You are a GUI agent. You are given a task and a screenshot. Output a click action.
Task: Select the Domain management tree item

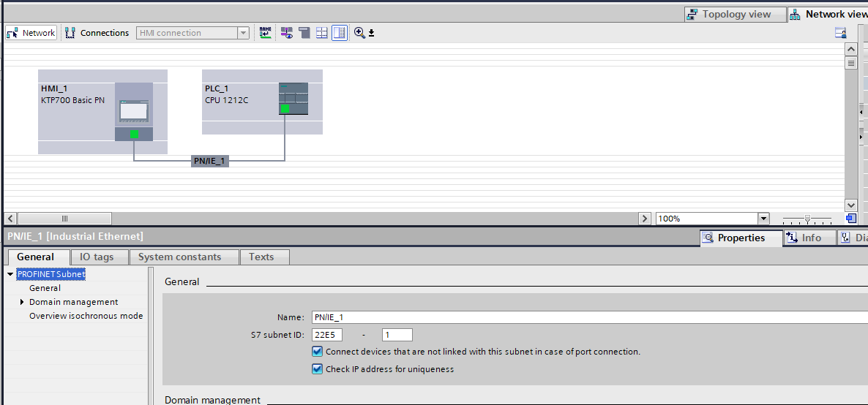coord(74,302)
